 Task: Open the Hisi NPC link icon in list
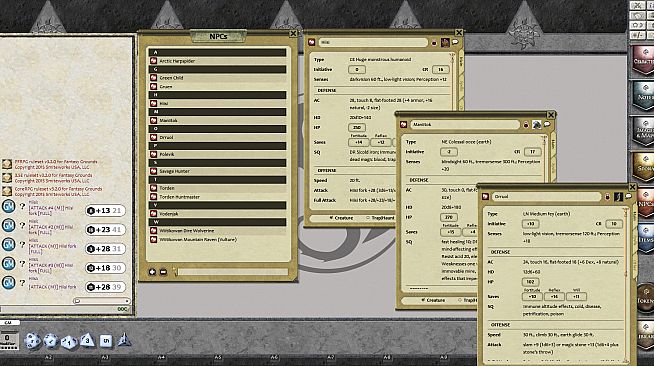coord(153,103)
